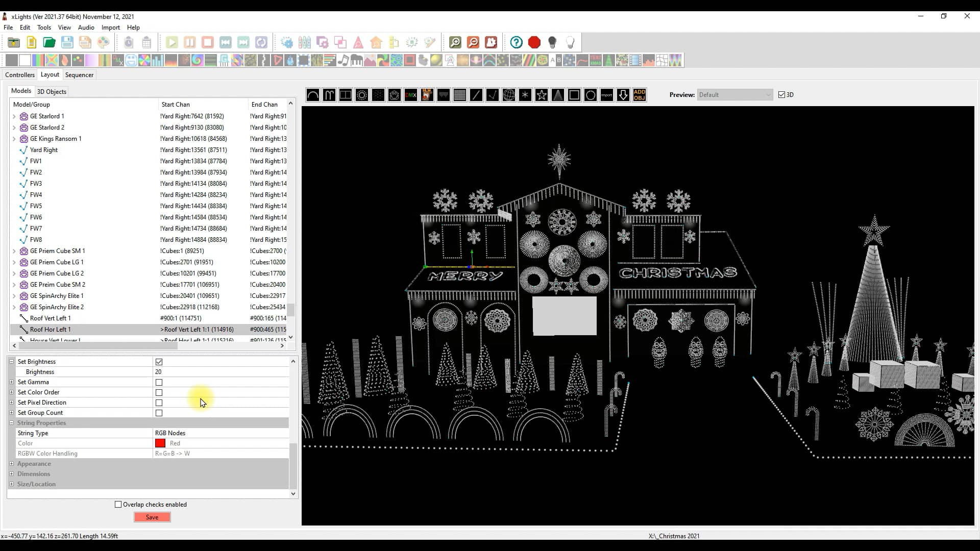The image size is (980, 551).
Task: Select the Star model tool
Action: click(542, 95)
